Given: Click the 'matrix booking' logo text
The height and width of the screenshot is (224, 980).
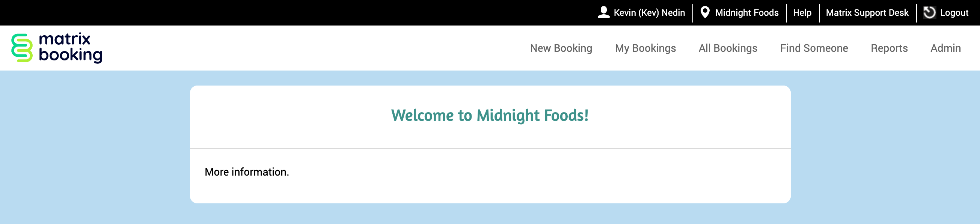Looking at the screenshot, I should (71, 48).
